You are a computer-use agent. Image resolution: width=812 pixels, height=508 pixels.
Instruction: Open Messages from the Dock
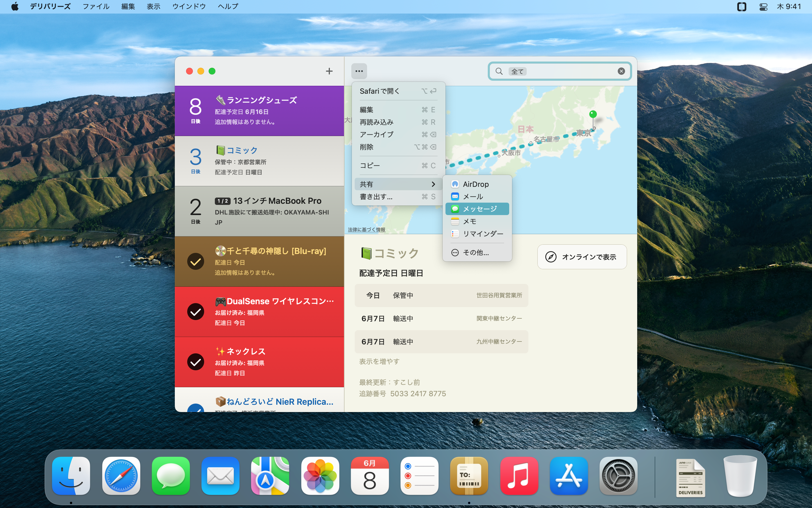(171, 476)
